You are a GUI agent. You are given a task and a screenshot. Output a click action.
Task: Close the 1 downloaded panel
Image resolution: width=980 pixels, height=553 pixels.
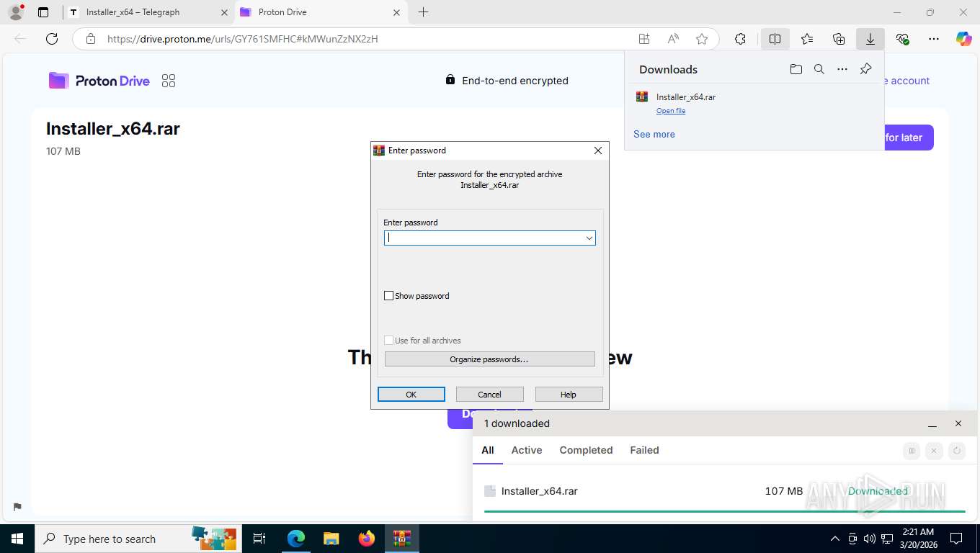point(958,423)
